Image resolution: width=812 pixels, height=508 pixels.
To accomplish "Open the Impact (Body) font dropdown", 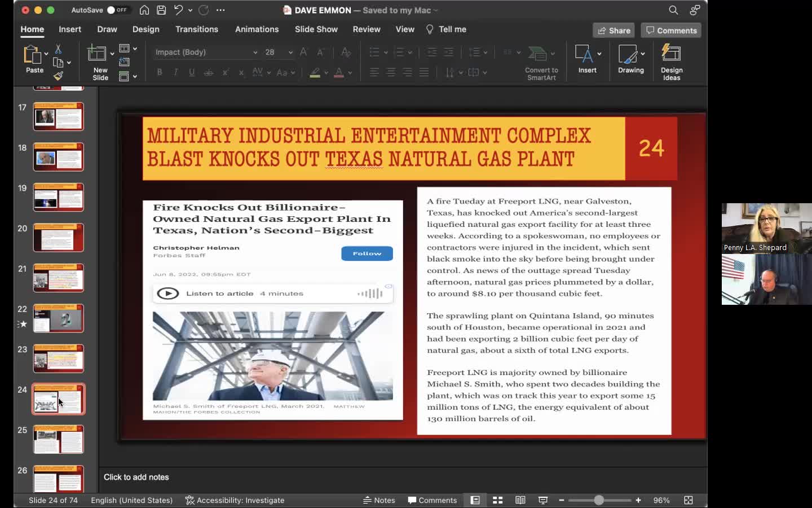I will point(255,52).
